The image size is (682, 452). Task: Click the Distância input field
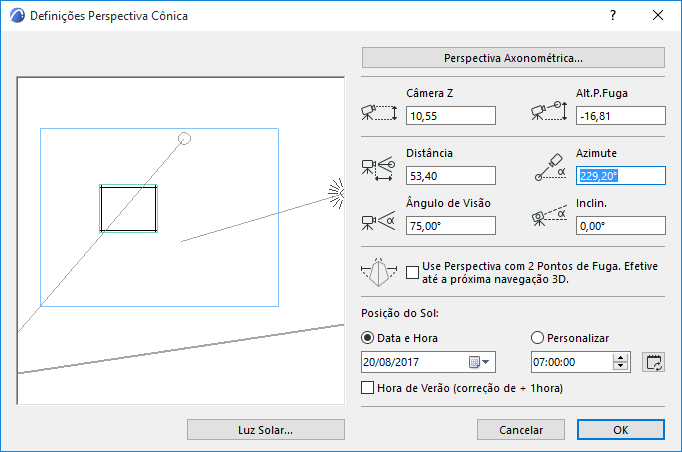451,175
